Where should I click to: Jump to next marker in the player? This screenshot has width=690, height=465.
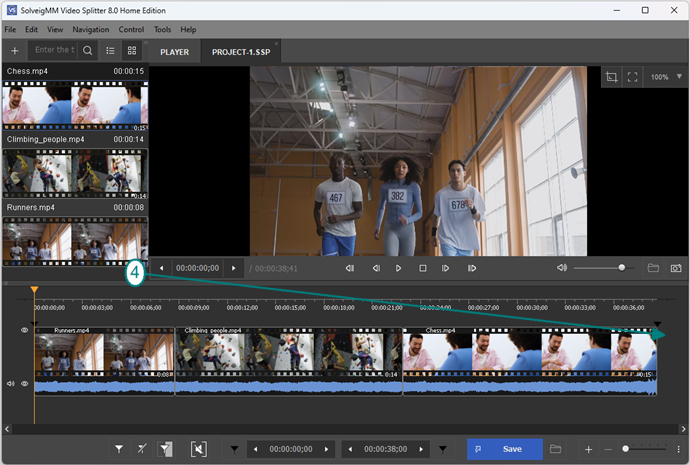pos(472,268)
